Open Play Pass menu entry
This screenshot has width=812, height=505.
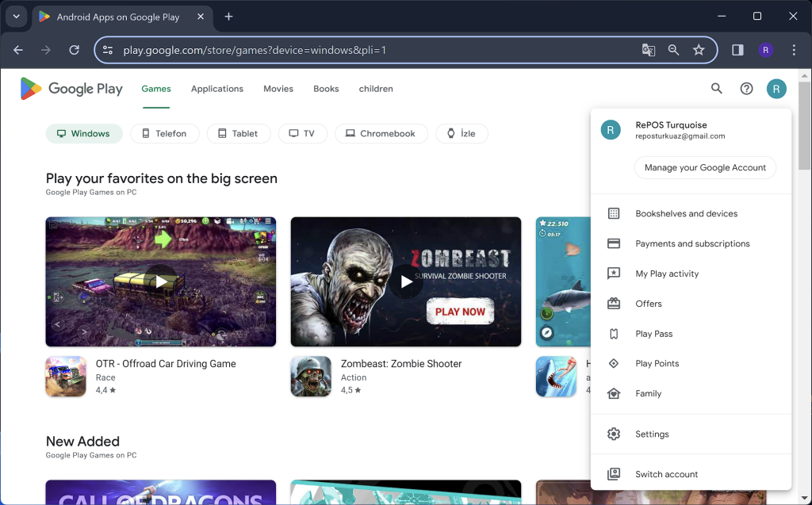691,334
